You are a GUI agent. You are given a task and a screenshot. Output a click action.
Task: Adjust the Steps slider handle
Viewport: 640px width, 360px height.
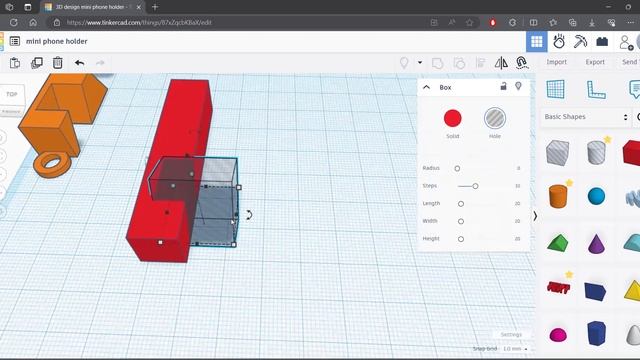[475, 186]
